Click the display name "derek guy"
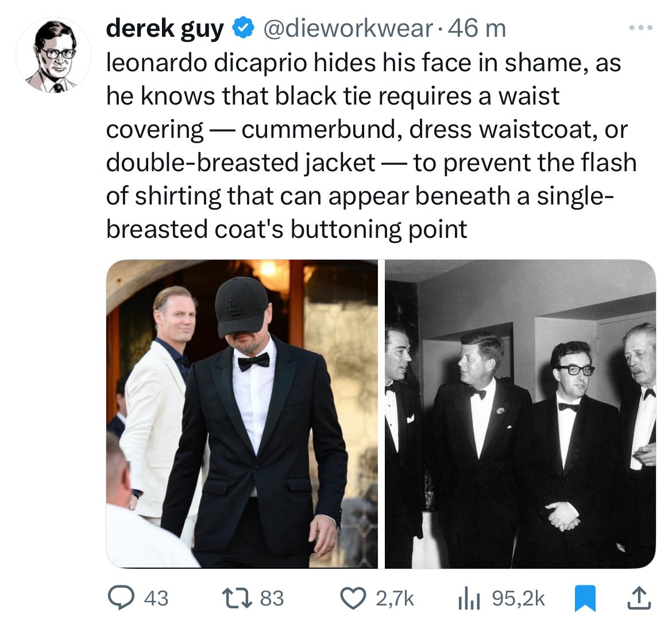The width and height of the screenshot is (672, 625). 164,28
